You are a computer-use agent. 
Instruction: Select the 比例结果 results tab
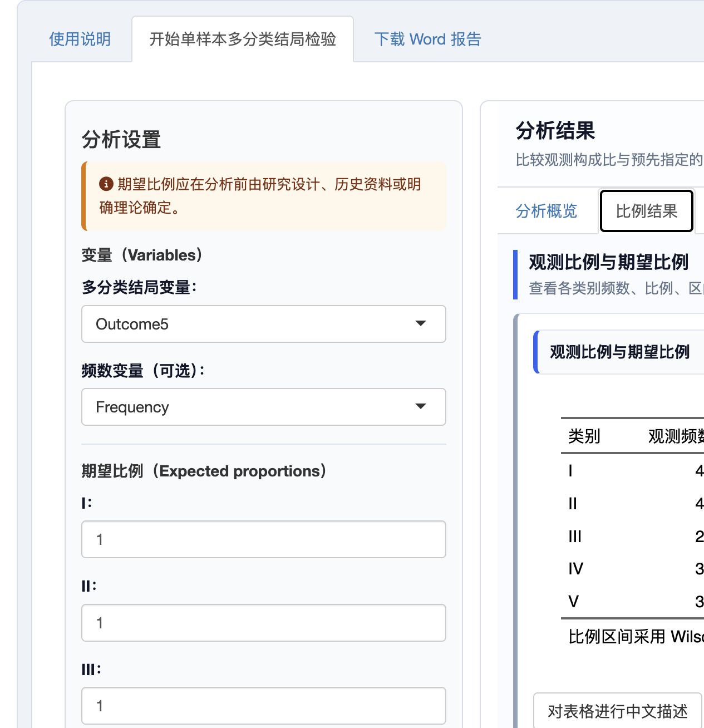[646, 211]
